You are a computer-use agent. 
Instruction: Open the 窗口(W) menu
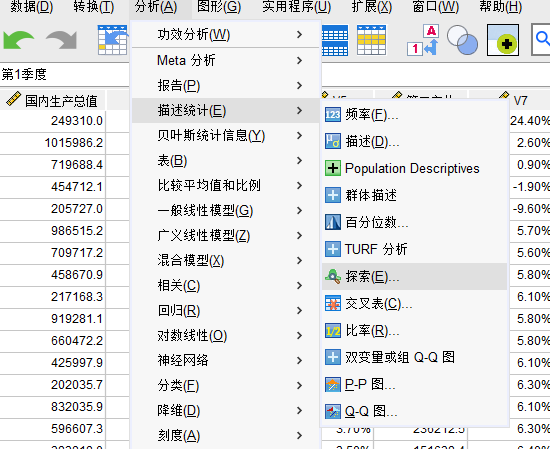coord(435,6)
